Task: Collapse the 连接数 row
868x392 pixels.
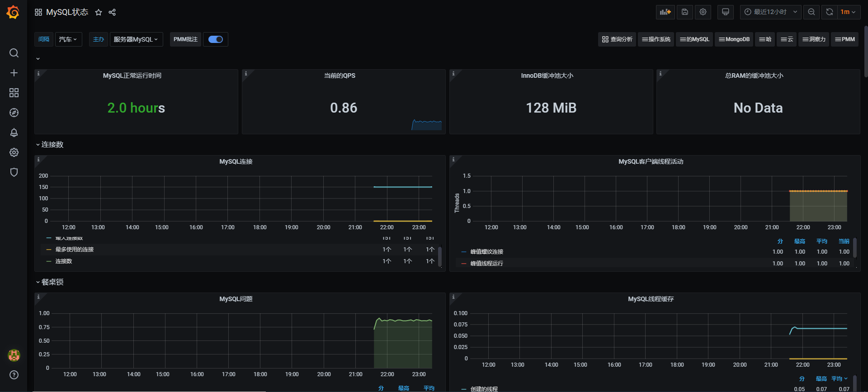Action: pos(50,145)
